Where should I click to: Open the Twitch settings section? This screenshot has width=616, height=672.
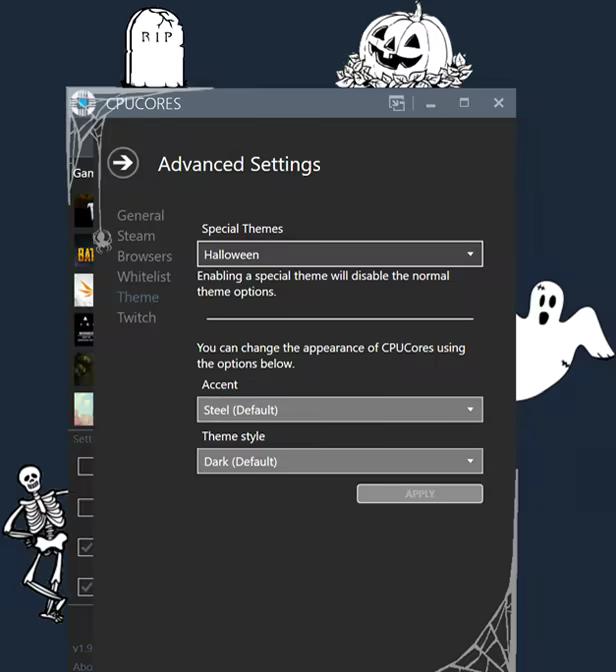[x=137, y=317]
